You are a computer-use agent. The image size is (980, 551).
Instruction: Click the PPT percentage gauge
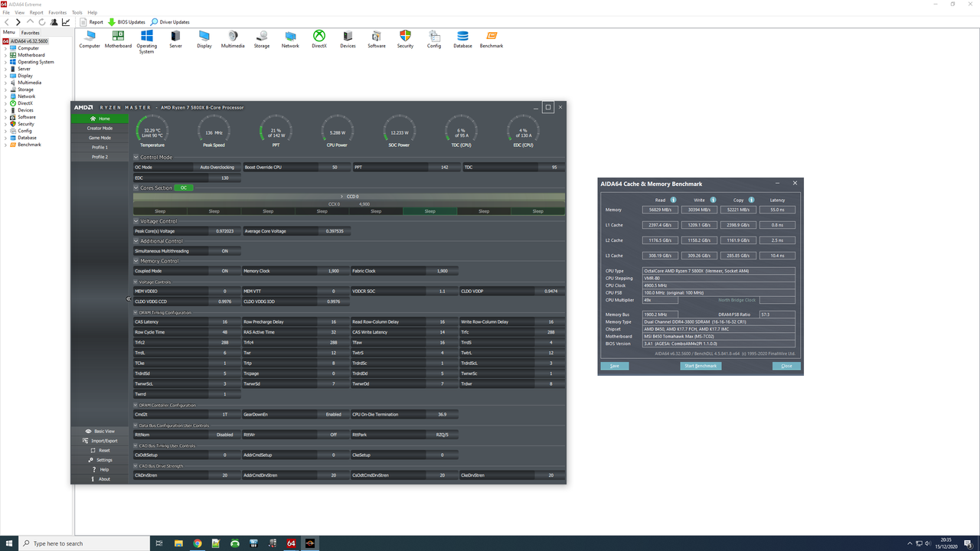[x=276, y=132]
